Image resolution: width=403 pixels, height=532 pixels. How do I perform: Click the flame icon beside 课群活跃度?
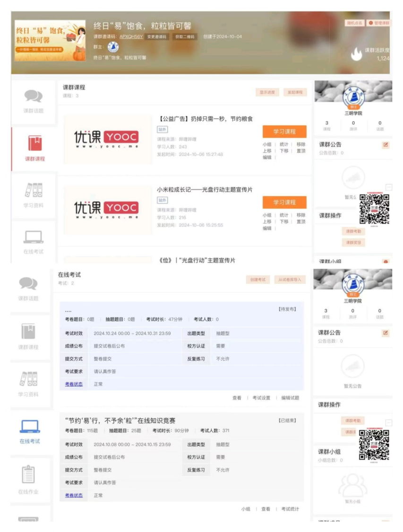(x=356, y=53)
